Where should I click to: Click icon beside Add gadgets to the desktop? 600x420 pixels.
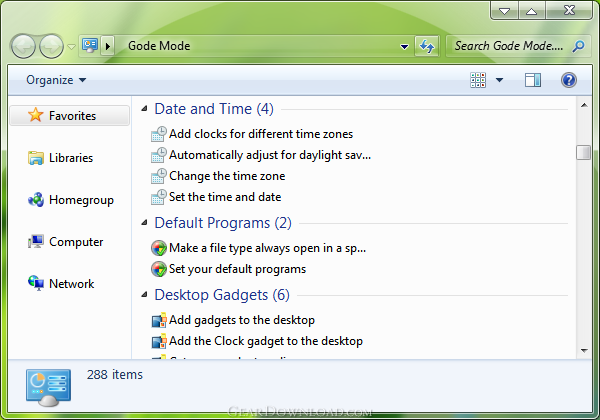point(158,320)
